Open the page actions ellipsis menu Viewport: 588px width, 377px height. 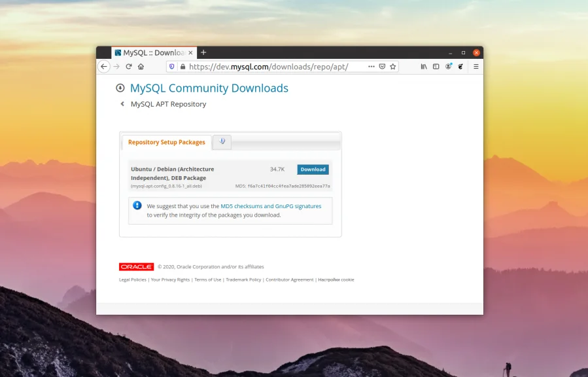click(372, 66)
